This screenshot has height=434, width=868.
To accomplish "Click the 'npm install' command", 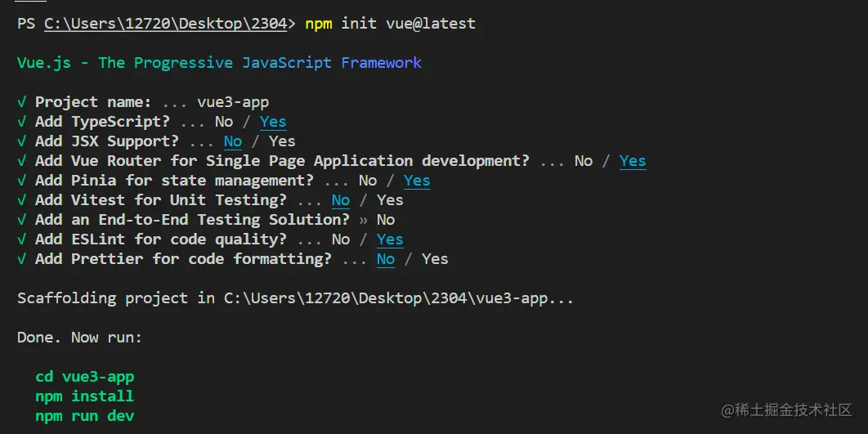I will click(85, 396).
